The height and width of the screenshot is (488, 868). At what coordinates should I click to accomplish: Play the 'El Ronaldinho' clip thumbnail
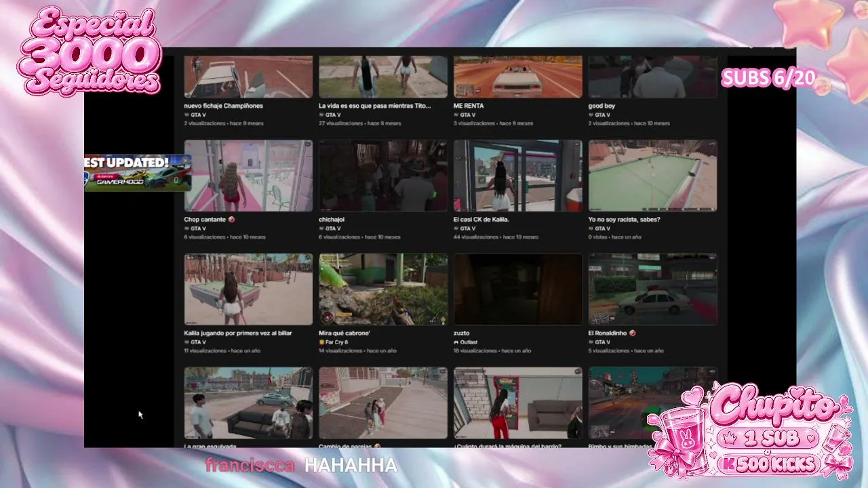click(653, 289)
